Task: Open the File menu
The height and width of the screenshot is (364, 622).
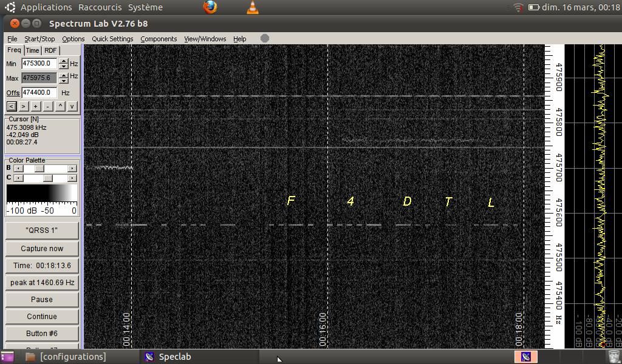Action: click(12, 39)
